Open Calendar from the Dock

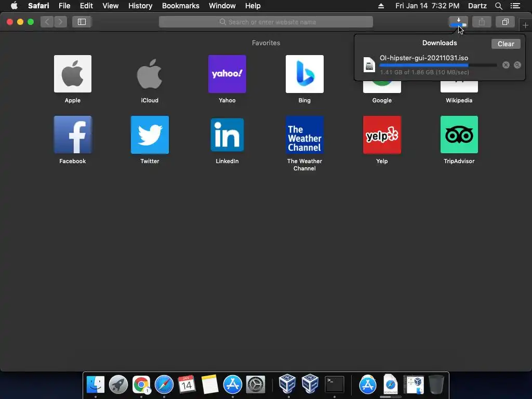coord(187,385)
